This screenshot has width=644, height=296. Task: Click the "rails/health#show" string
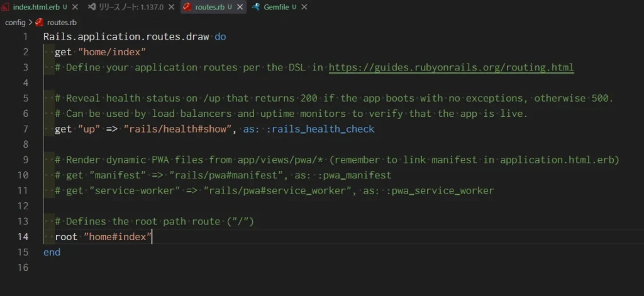point(178,129)
